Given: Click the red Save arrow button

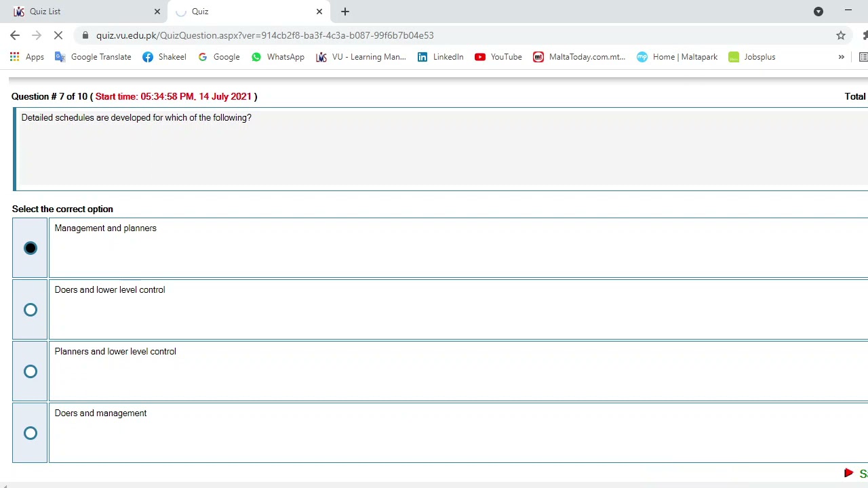Looking at the screenshot, I should [x=849, y=473].
